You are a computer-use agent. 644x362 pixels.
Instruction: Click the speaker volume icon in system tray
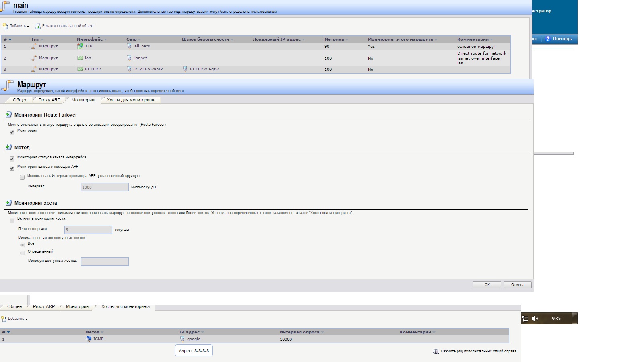tap(535, 319)
